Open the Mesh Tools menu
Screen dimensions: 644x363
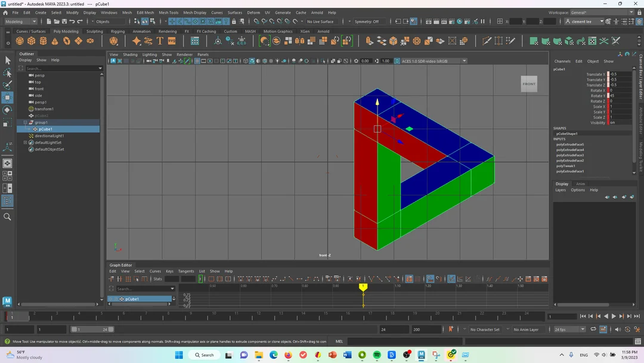(168, 12)
